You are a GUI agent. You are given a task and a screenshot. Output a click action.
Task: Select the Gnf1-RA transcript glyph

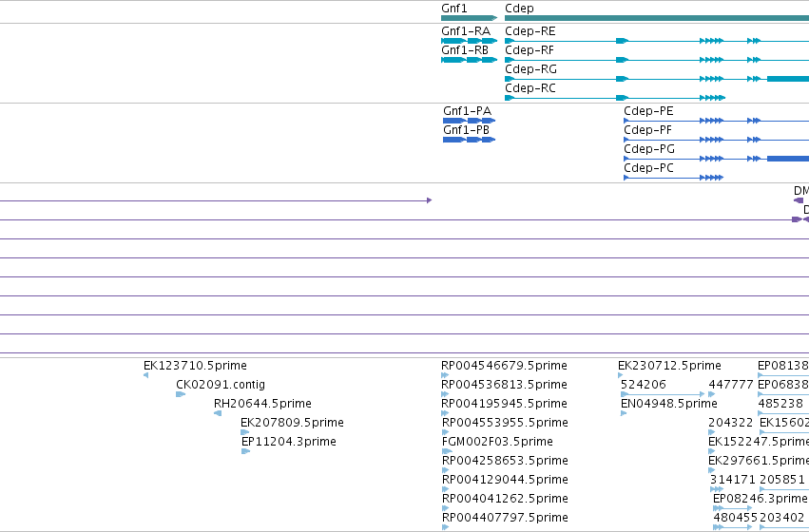click(x=469, y=41)
